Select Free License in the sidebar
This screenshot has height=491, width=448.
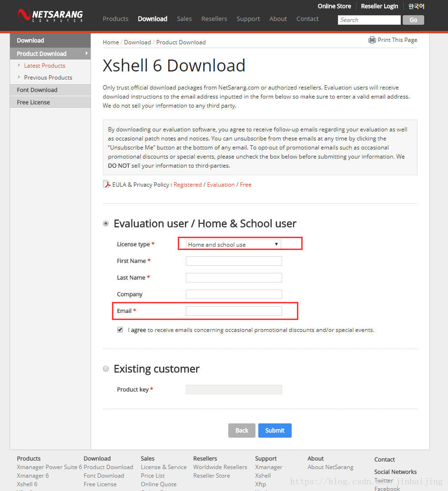[x=50, y=102]
